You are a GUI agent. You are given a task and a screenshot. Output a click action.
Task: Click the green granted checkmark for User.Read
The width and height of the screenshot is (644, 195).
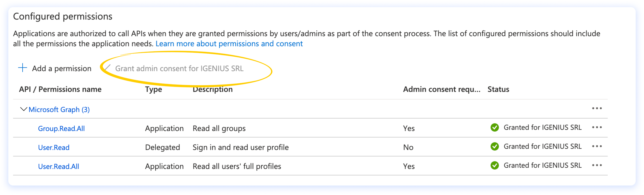(x=494, y=146)
